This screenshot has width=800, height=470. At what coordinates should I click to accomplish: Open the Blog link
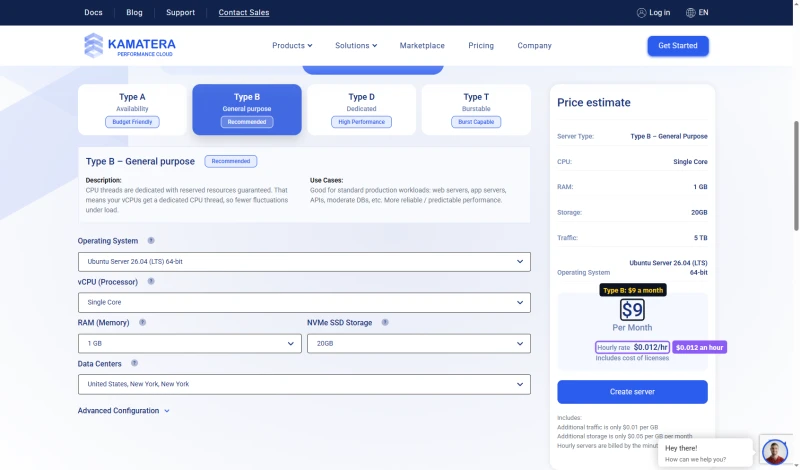click(134, 12)
